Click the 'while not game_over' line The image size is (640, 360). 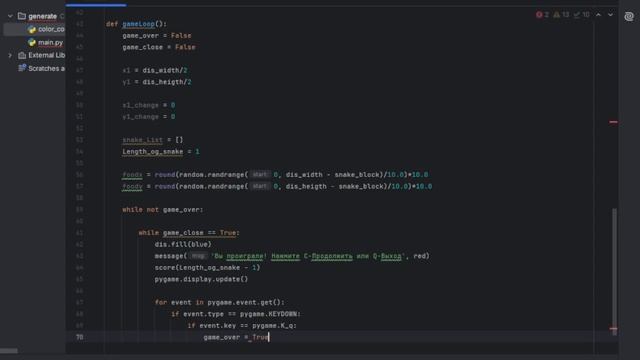pyautogui.click(x=162, y=210)
